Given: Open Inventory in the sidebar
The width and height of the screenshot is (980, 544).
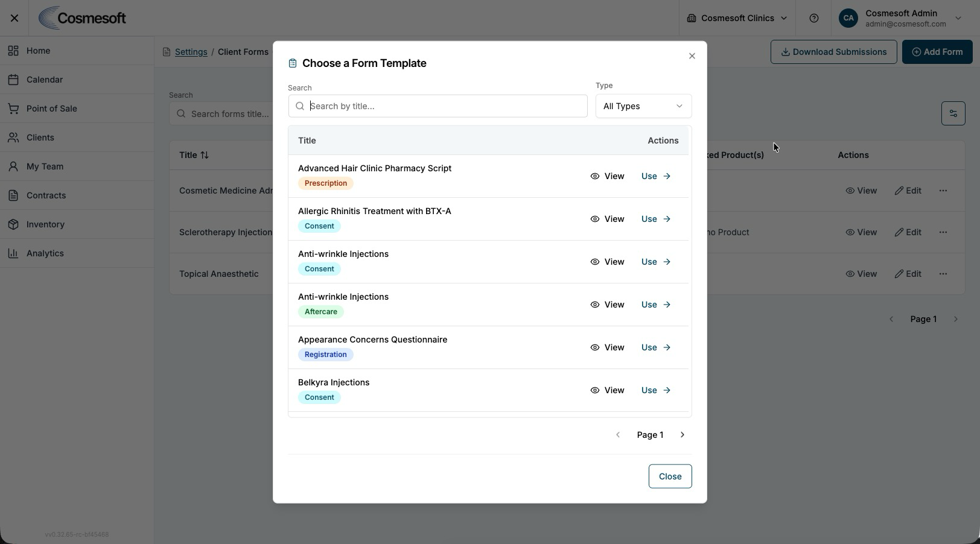Looking at the screenshot, I should click(x=77, y=224).
